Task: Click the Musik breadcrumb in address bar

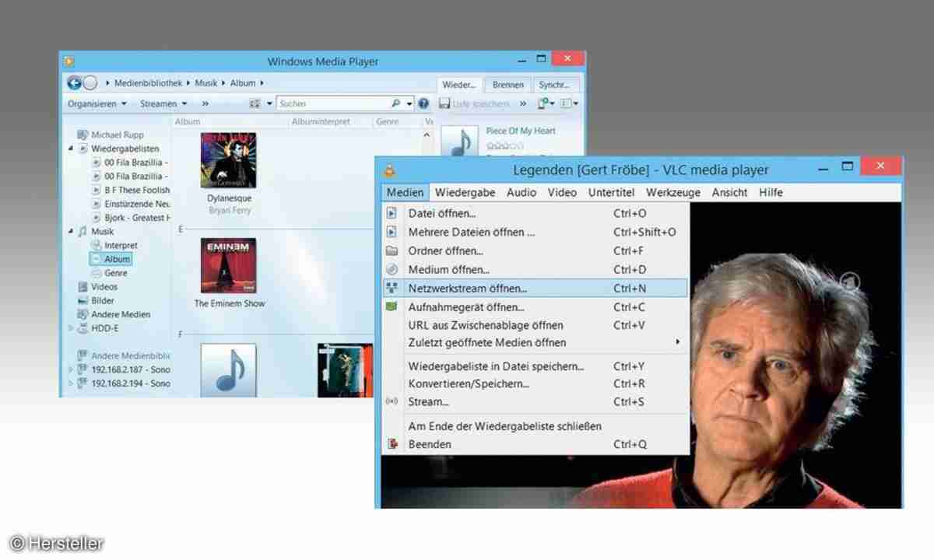Action: click(x=206, y=82)
